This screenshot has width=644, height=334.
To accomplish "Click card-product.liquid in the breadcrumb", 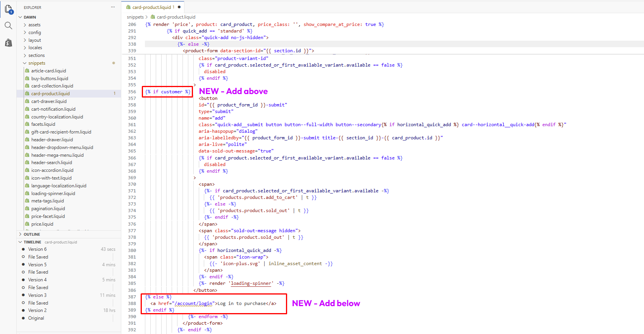I will point(176,17).
